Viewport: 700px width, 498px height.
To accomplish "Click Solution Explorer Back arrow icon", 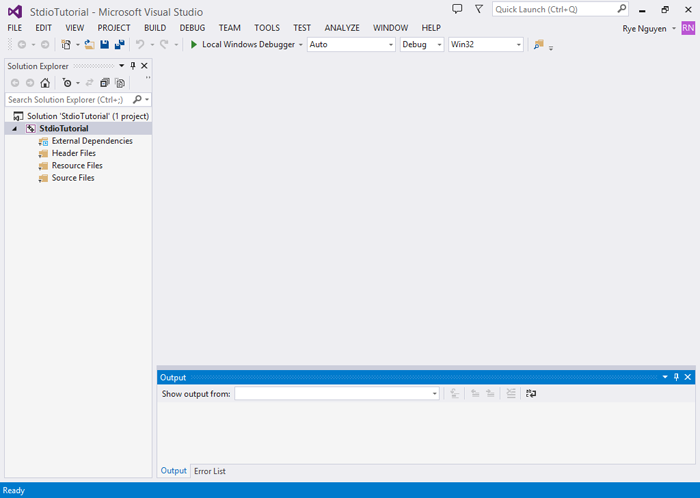I will pyautogui.click(x=15, y=83).
